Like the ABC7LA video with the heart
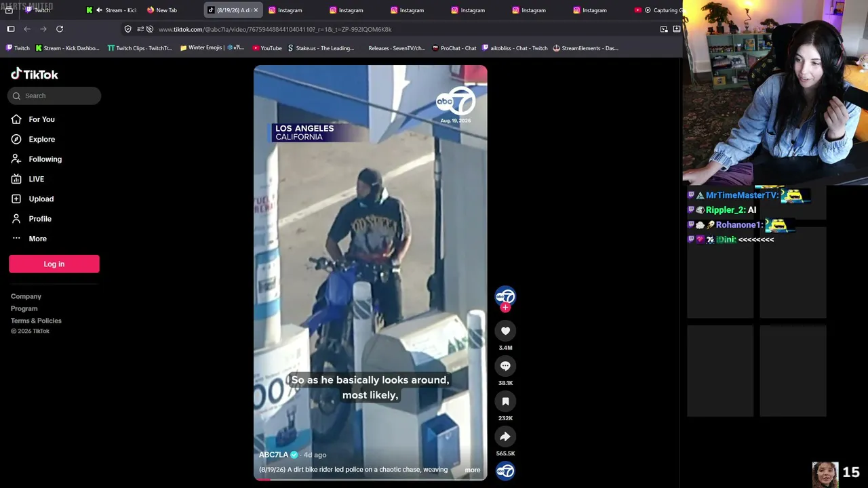The image size is (868, 488). tap(505, 331)
